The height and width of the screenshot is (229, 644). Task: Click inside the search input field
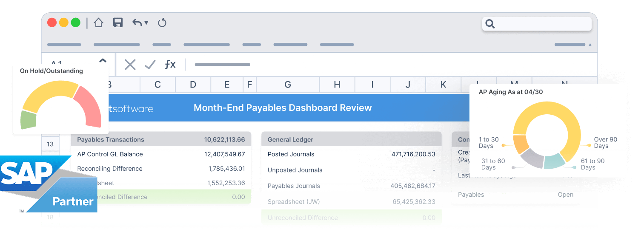[541, 24]
